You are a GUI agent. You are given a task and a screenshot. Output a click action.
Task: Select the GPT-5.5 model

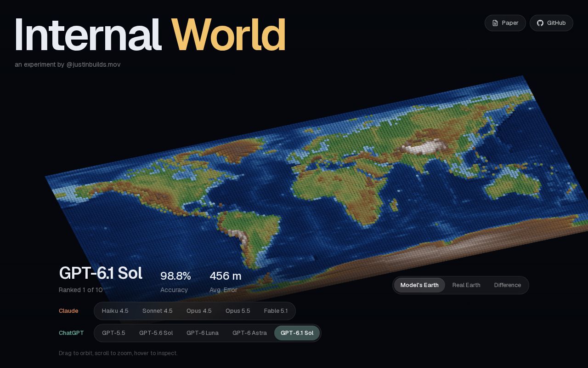point(113,333)
